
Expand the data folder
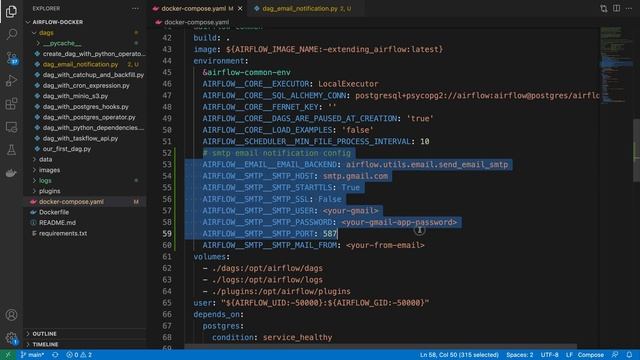click(45, 160)
